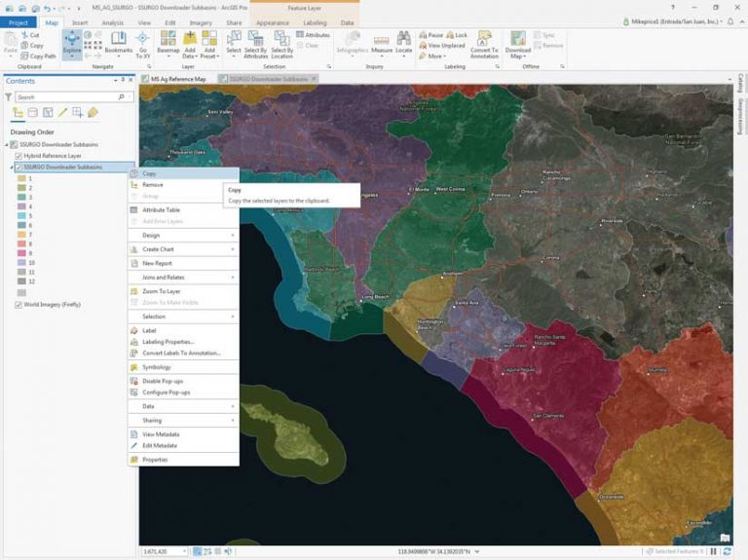Click the Project button

pyautogui.click(x=19, y=21)
